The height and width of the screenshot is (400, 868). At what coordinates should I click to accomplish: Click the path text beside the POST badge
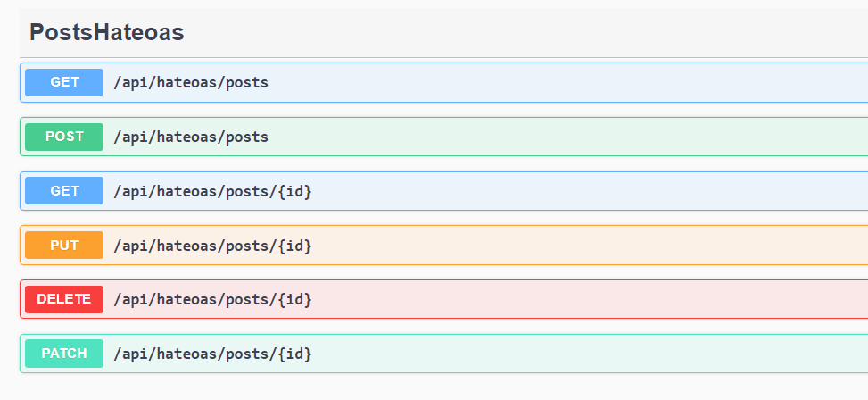(190, 137)
